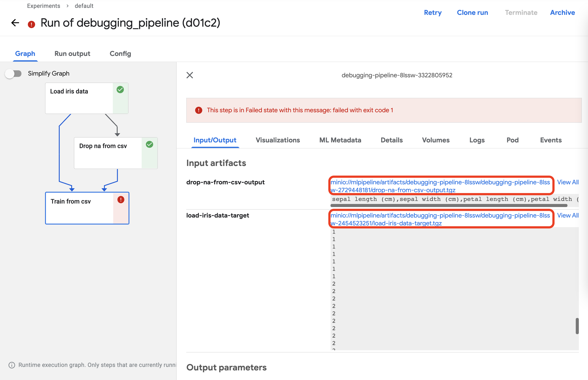Click the horizontal scrollbar under the csv preview

(449, 206)
